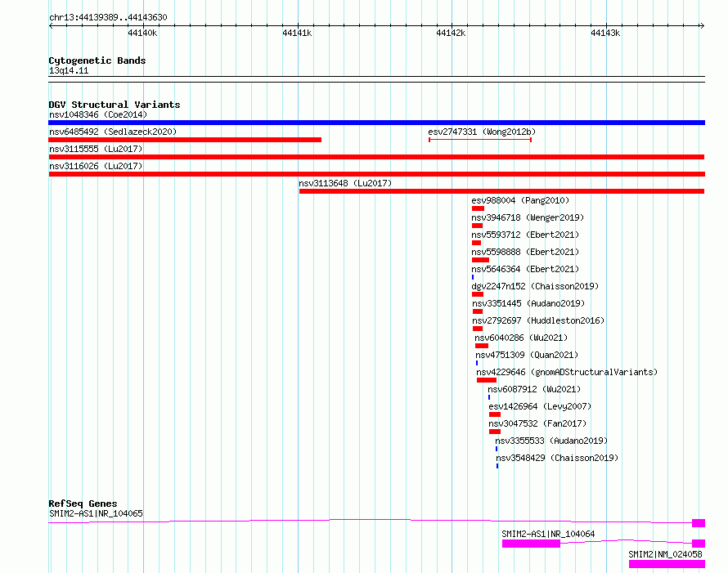Viewport: 728px width, 573px height.
Task: Select the esv988004 (Pang2010) variant label
Action: point(520,200)
